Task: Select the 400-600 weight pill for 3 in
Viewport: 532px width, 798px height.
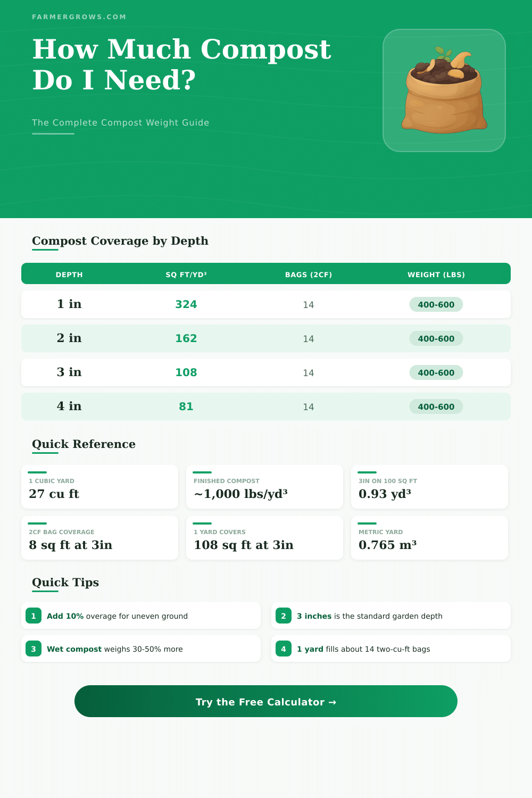Action: point(436,372)
